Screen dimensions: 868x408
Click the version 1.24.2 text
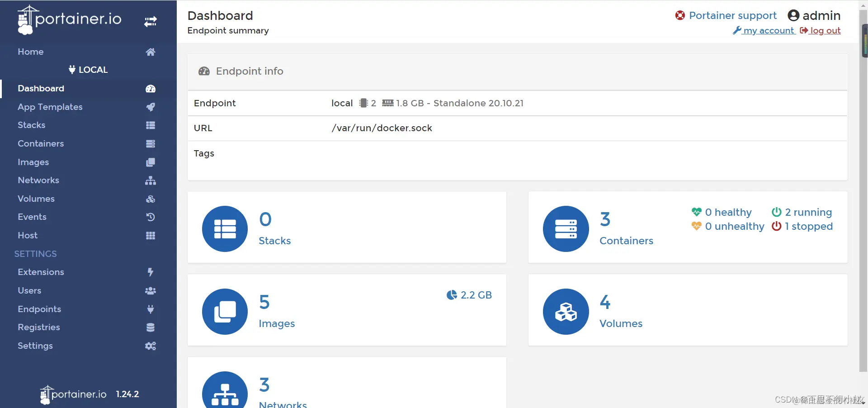pos(127,394)
